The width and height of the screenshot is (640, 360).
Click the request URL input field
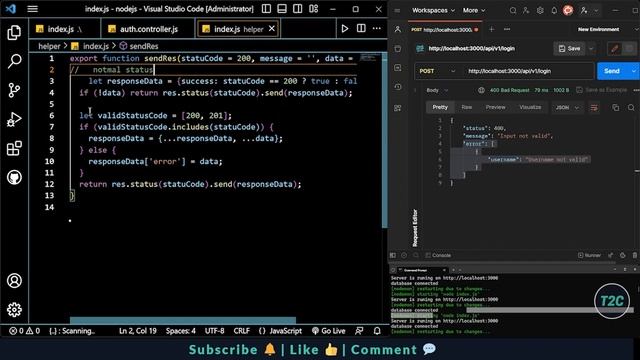[528, 71]
